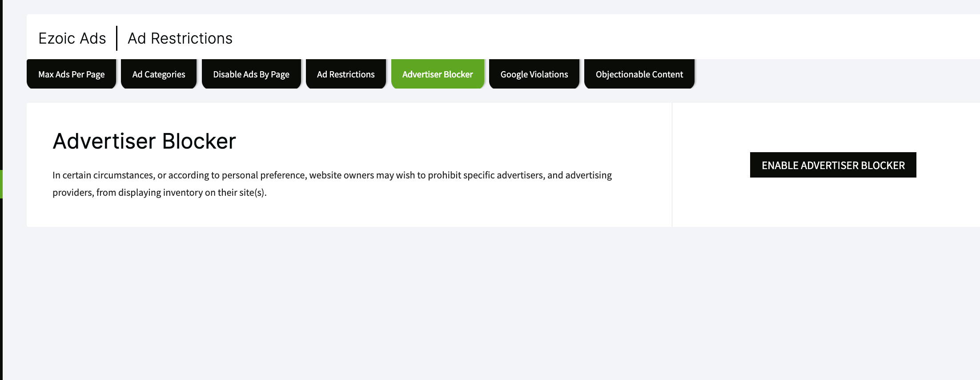Screen dimensions: 980x380
Task: Click the Ad Restrictions page title
Action: click(x=180, y=38)
